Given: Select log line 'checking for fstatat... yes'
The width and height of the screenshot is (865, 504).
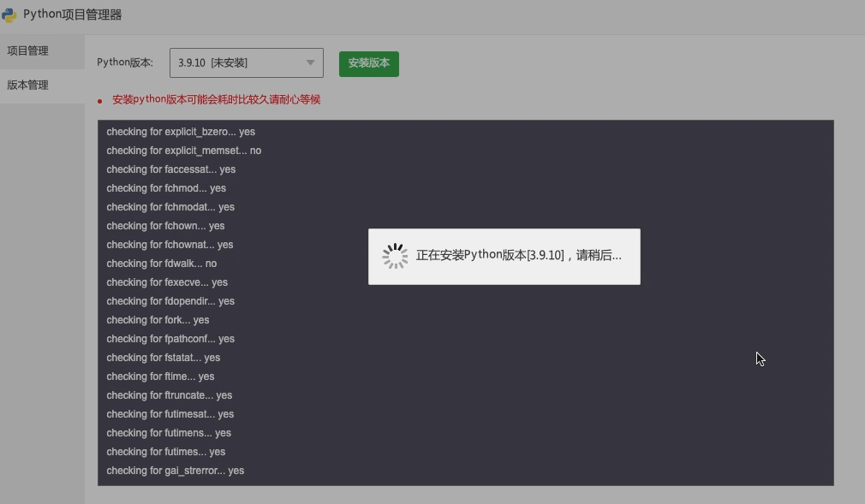Looking at the screenshot, I should coord(164,358).
